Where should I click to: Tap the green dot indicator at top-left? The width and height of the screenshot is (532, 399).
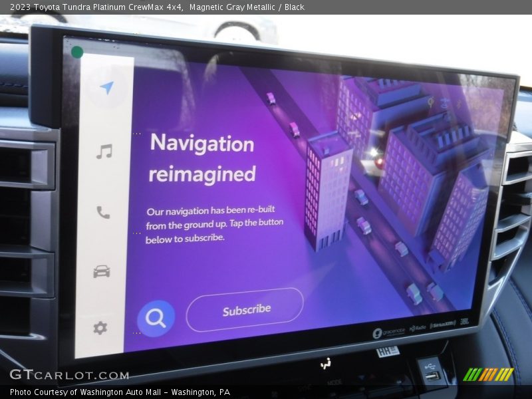[x=77, y=53]
